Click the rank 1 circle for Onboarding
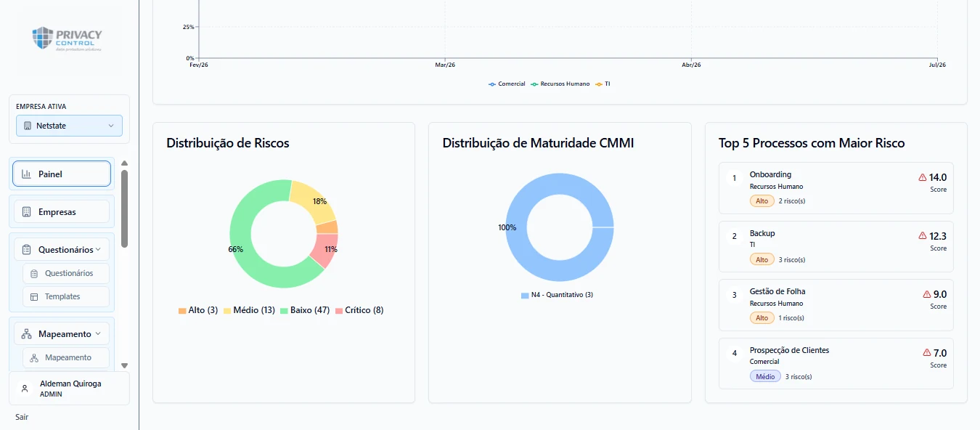The image size is (980, 430). [x=734, y=177]
